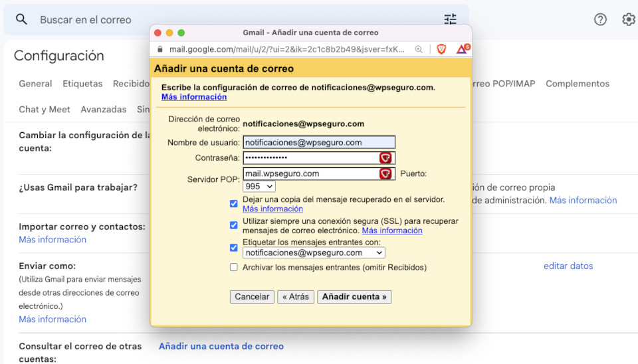Click password manager icon in Contraseña field
Screen dimensions: 638x364
click(x=385, y=158)
